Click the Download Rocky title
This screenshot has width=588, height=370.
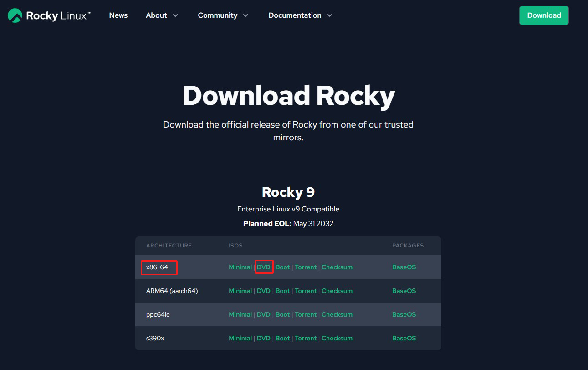[289, 96]
